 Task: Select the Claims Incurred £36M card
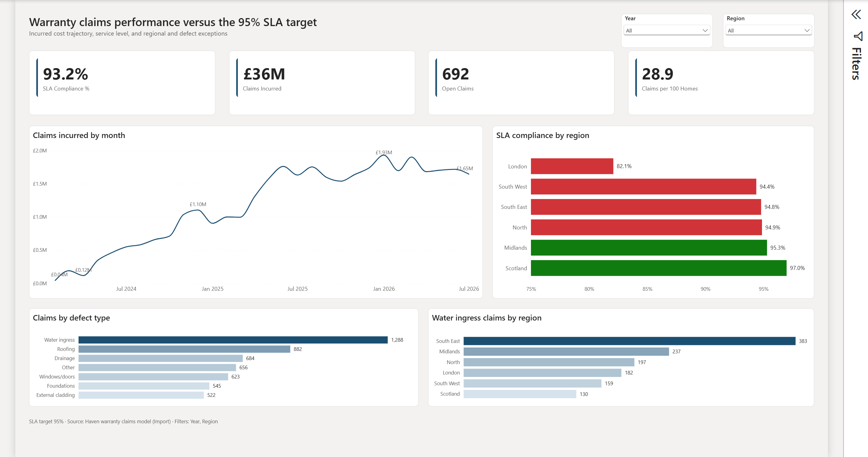(x=322, y=83)
